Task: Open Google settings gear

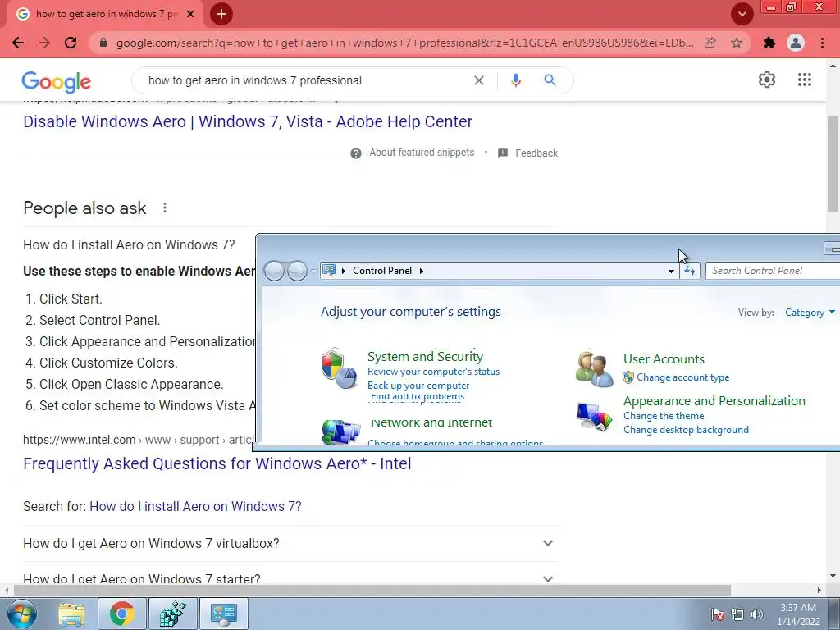Action: point(767,80)
